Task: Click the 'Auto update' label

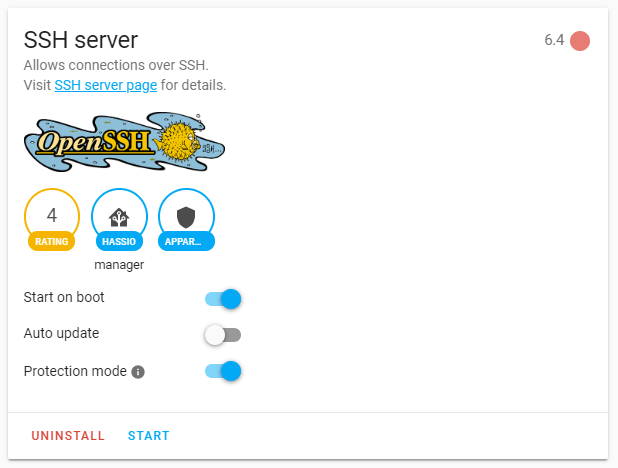Action: coord(61,334)
